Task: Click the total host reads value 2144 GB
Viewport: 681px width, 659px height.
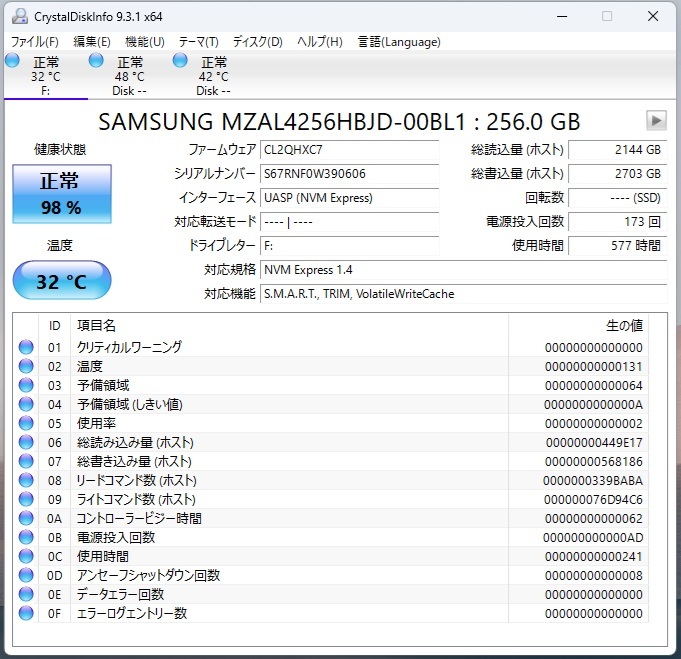Action: (x=617, y=150)
